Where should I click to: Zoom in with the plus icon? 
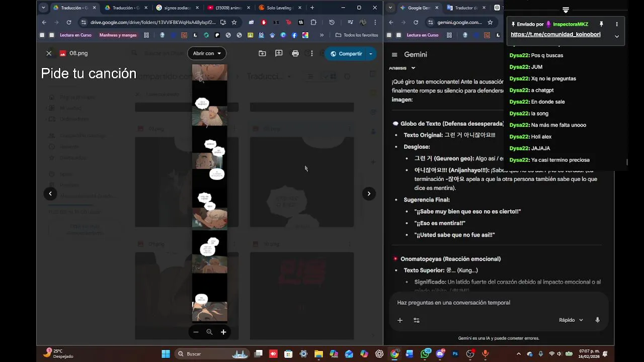223,332
